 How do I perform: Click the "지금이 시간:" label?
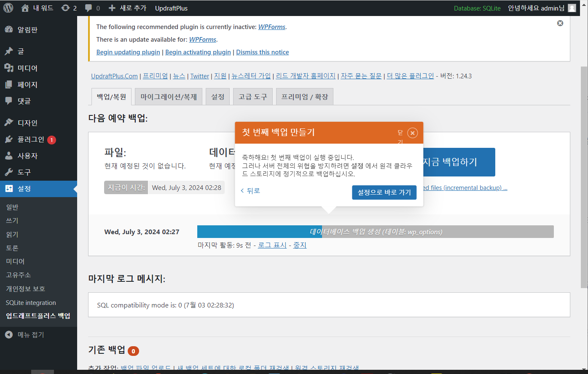(126, 187)
